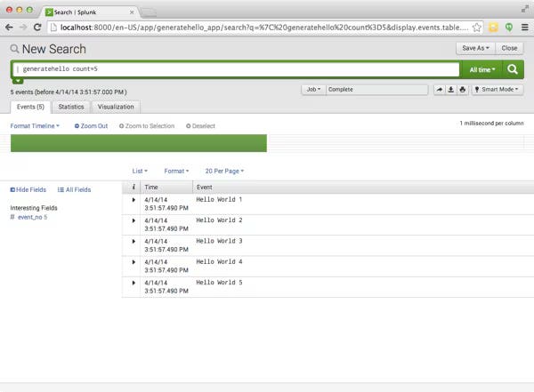Open the Chrome hamburger menu
The image size is (534, 392).
525,28
